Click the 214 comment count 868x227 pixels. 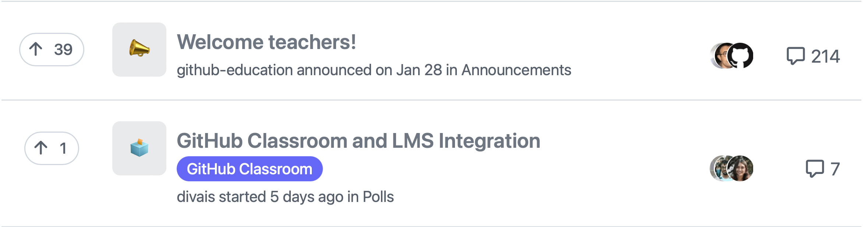pos(825,55)
